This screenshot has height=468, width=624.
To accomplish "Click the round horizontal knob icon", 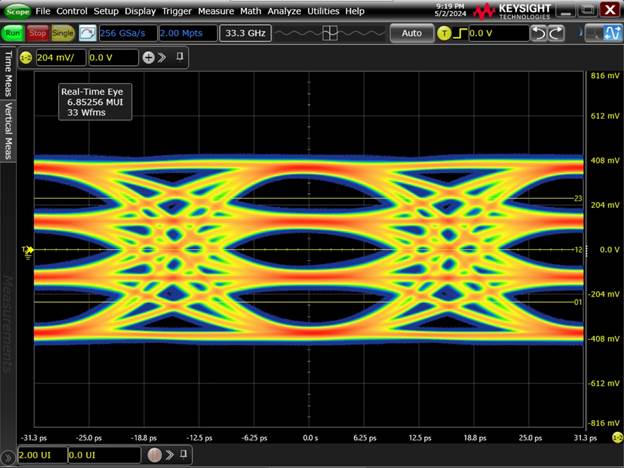I will [x=154, y=454].
